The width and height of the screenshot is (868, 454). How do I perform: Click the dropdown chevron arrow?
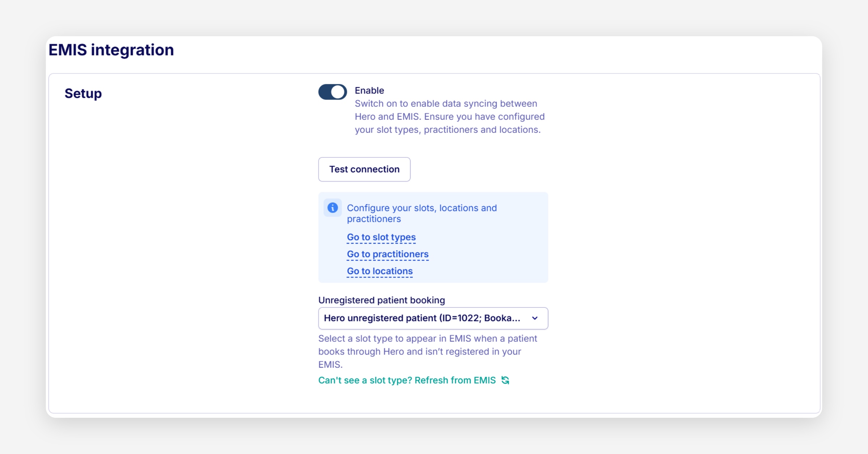535,318
